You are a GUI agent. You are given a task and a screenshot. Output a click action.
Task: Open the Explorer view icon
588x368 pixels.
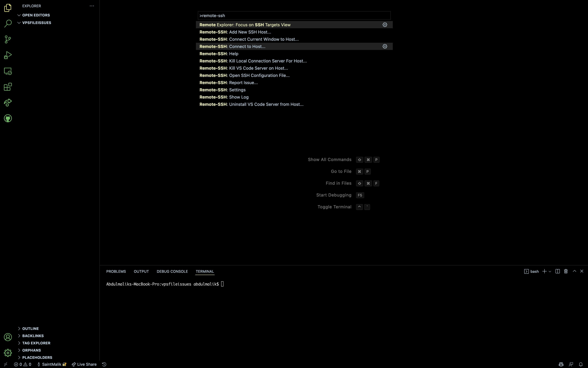8,8
